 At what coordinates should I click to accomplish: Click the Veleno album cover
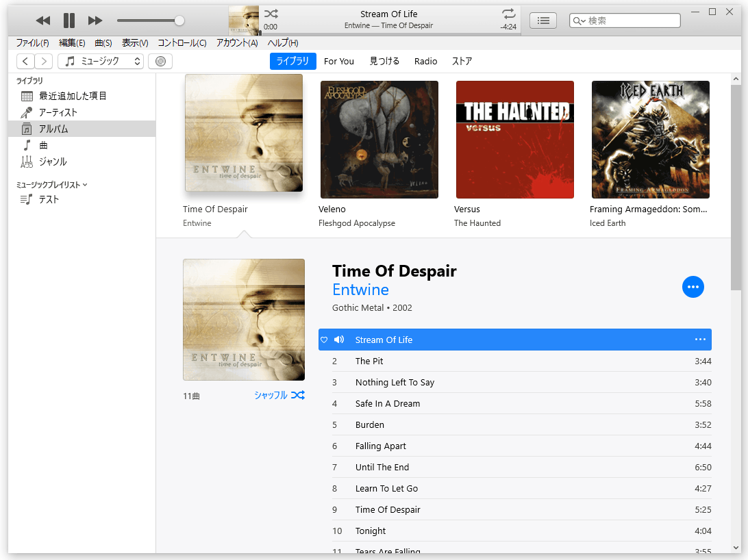coord(379,140)
